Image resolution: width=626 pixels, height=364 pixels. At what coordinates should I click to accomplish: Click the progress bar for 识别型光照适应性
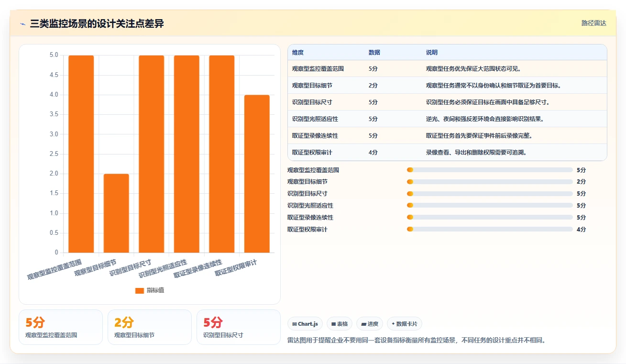click(490, 206)
